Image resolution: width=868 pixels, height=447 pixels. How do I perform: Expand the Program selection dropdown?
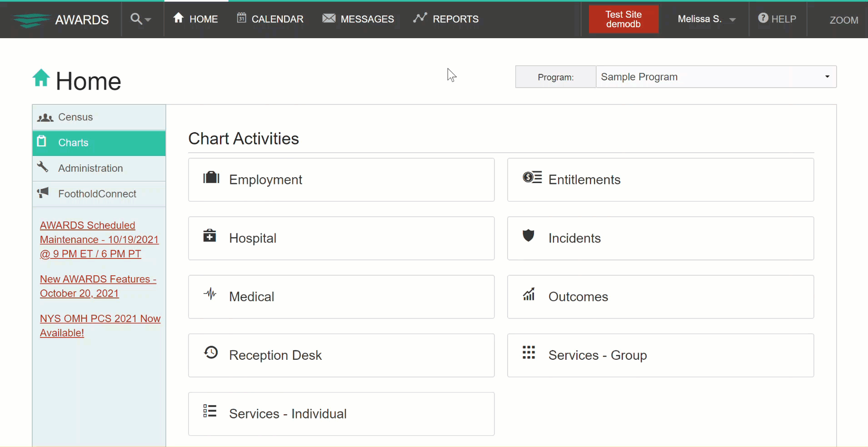715,77
